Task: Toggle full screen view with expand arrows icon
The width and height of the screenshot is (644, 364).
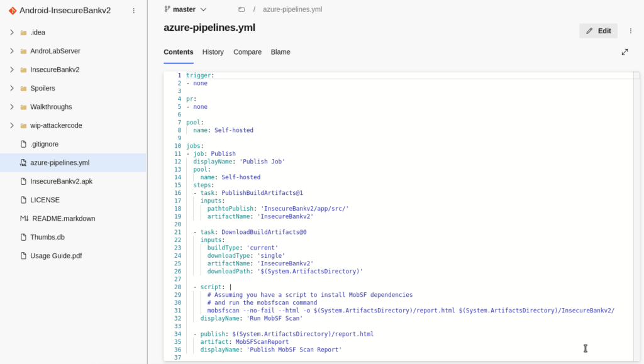Action: pos(625,52)
